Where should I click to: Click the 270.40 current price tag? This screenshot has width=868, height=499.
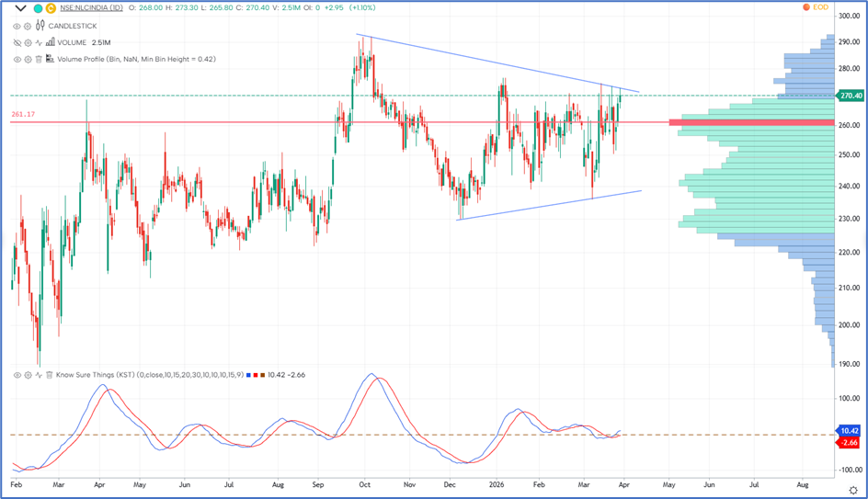[850, 96]
